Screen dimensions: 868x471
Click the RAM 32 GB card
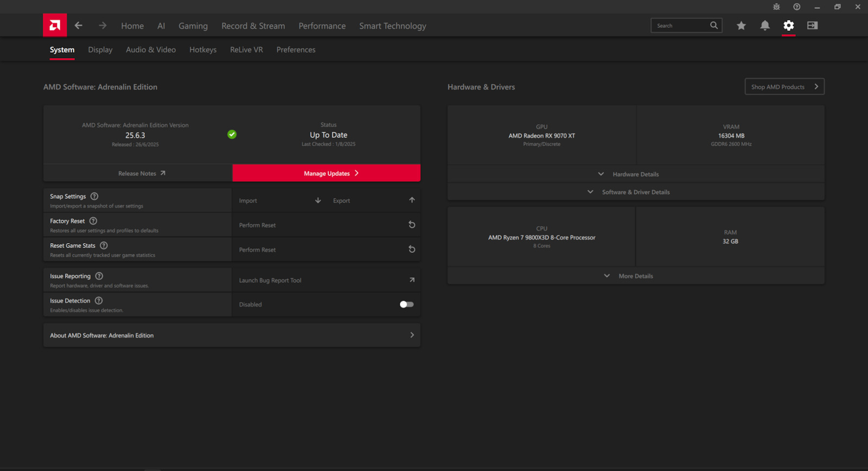[x=730, y=237]
